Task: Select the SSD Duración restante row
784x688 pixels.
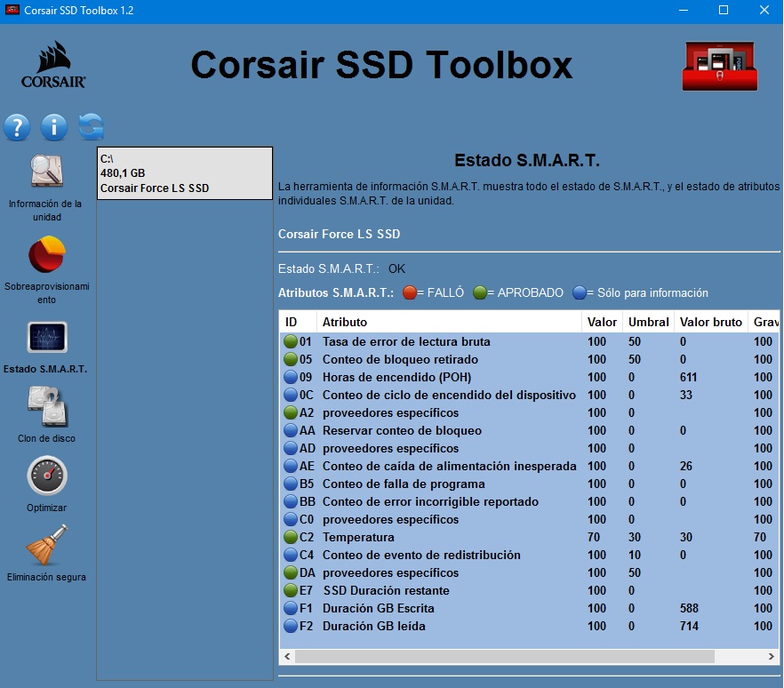Action: click(386, 590)
